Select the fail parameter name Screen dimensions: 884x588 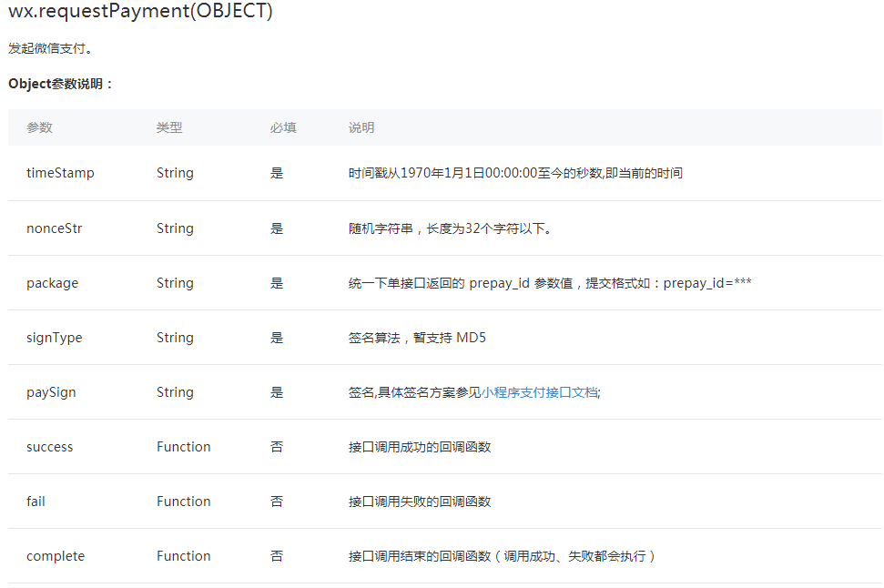[x=36, y=502]
